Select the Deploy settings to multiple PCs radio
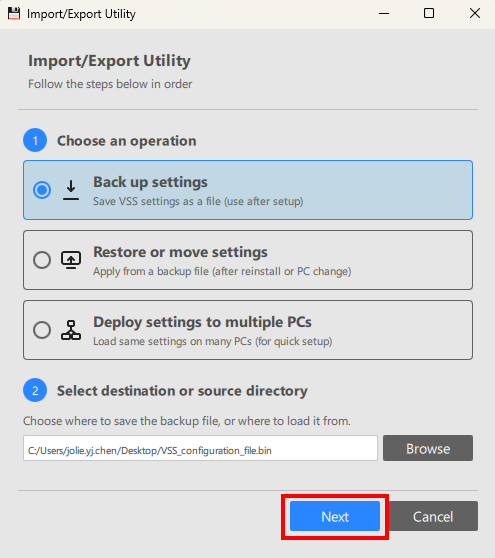This screenshot has height=558, width=495. pyautogui.click(x=42, y=330)
